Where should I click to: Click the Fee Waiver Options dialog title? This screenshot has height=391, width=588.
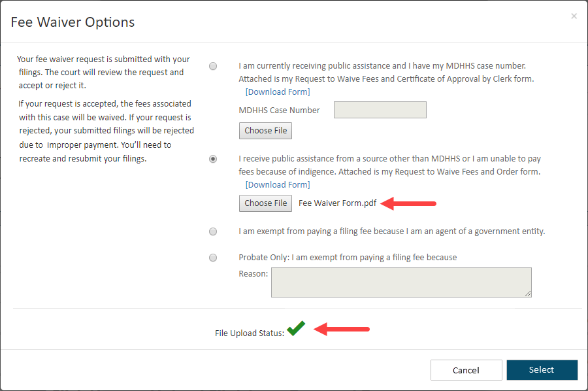pyautogui.click(x=73, y=22)
